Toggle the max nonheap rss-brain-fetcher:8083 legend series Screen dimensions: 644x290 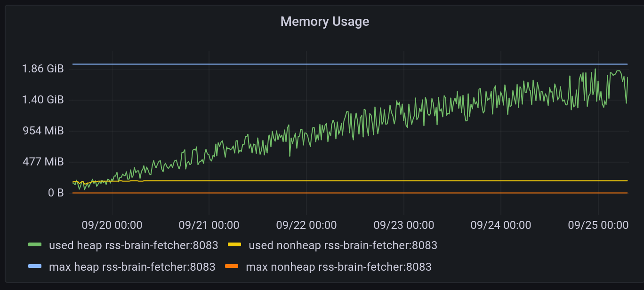(x=338, y=267)
